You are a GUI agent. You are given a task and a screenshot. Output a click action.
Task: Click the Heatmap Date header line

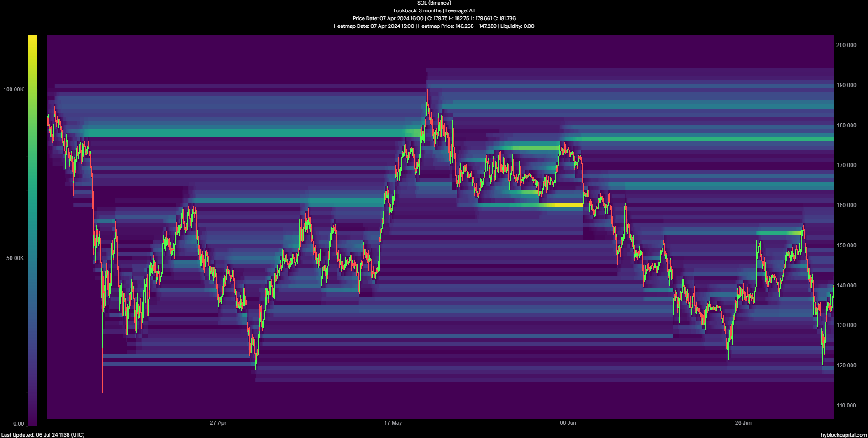(x=434, y=26)
